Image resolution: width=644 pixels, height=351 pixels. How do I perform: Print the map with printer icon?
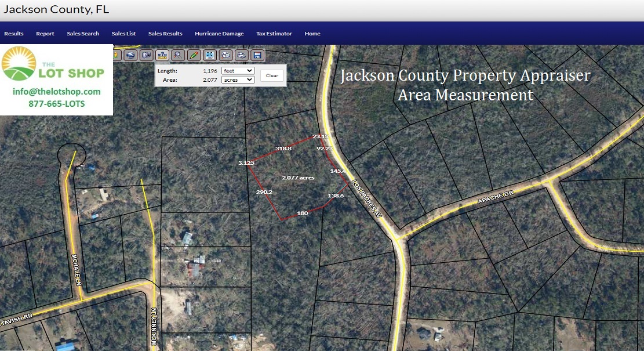241,55
